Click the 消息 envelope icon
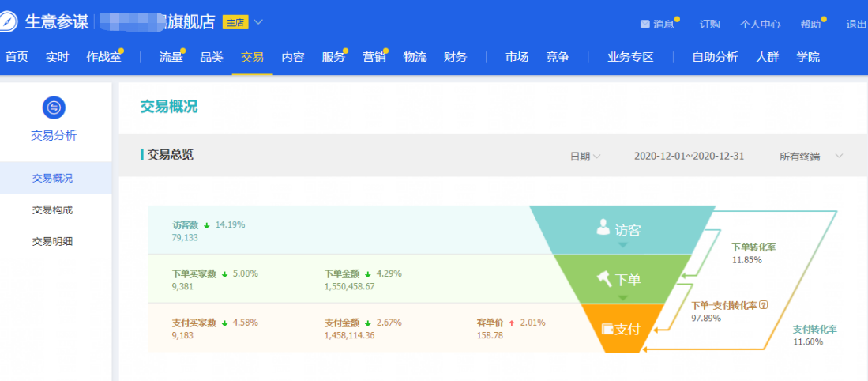Screen dimensions: 868x381 pyautogui.click(x=644, y=24)
